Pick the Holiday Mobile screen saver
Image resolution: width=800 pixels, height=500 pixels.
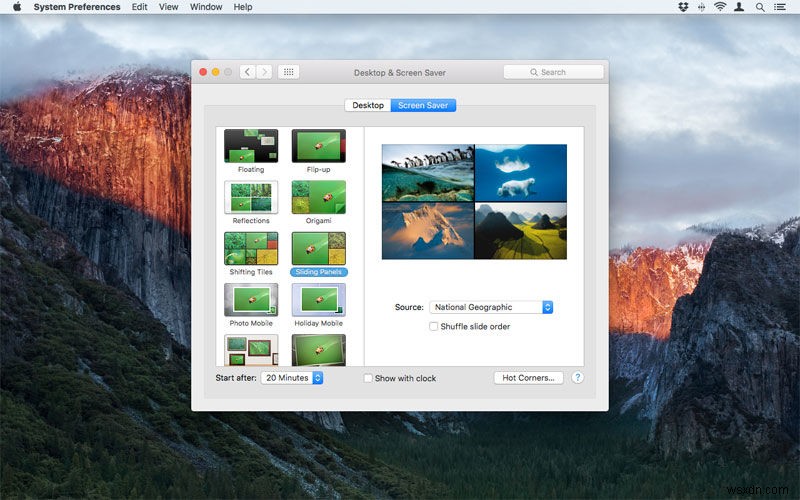tap(318, 300)
